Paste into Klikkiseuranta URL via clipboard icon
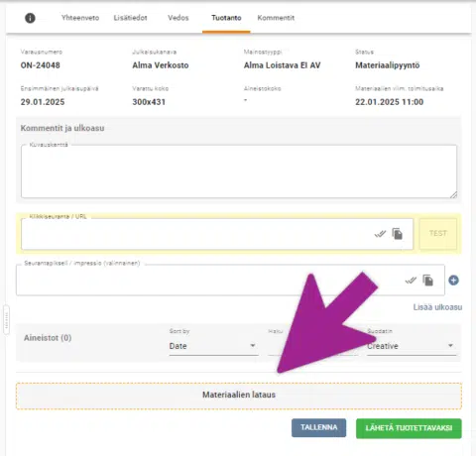Viewport: 476px width, 456px height. coord(398,234)
